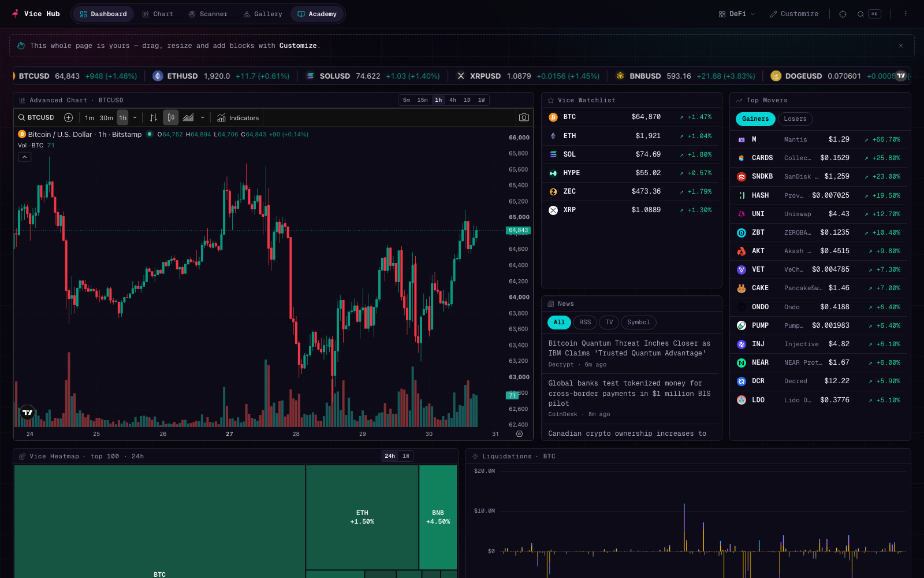Click the Vice Hub logo icon
The height and width of the screenshot is (578, 924).
(x=15, y=13)
